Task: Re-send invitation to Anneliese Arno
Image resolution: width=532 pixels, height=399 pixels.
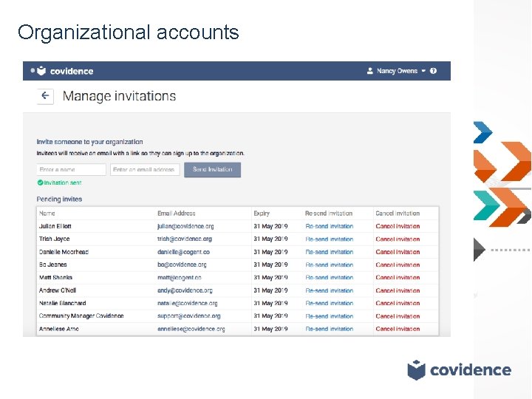Action: 330,329
